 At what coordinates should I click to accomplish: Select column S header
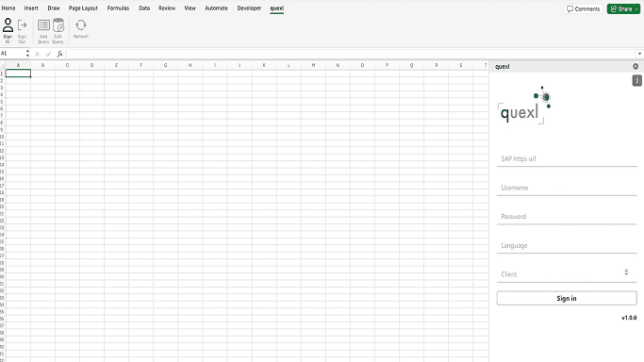pos(460,65)
